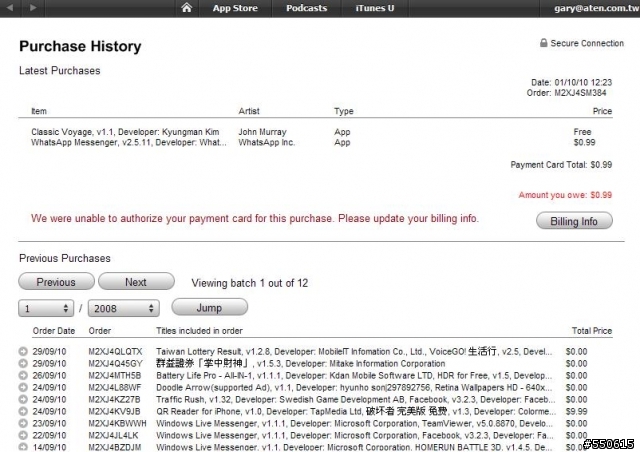The width and height of the screenshot is (640, 452).
Task: Click the Amount you owe: $0.99 text
Action: pyautogui.click(x=565, y=195)
